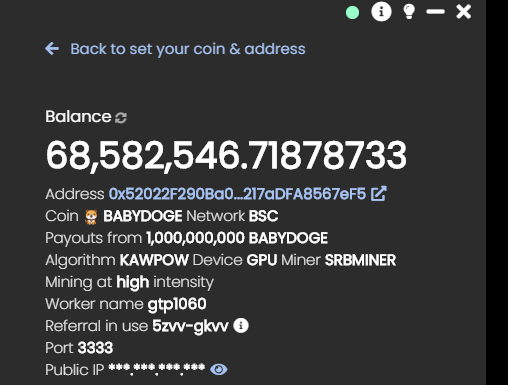Click the Balance heading label
The image size is (508, 385).
[78, 117]
